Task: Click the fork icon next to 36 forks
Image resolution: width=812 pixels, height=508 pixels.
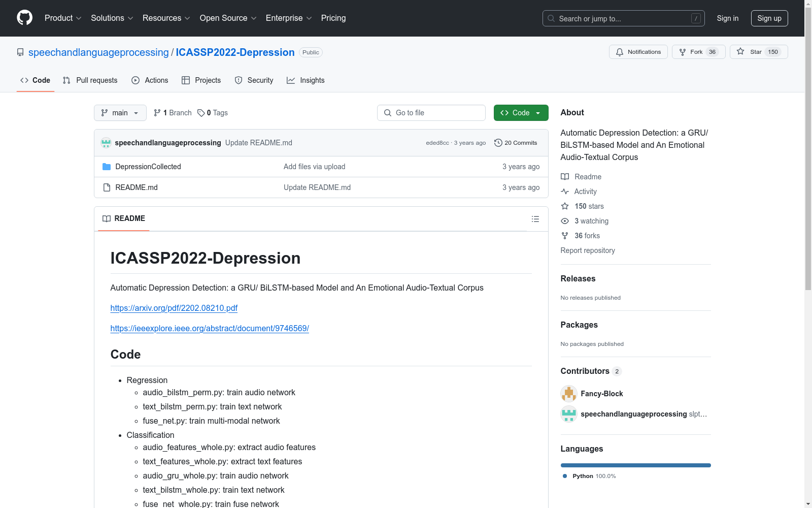Action: pyautogui.click(x=565, y=236)
